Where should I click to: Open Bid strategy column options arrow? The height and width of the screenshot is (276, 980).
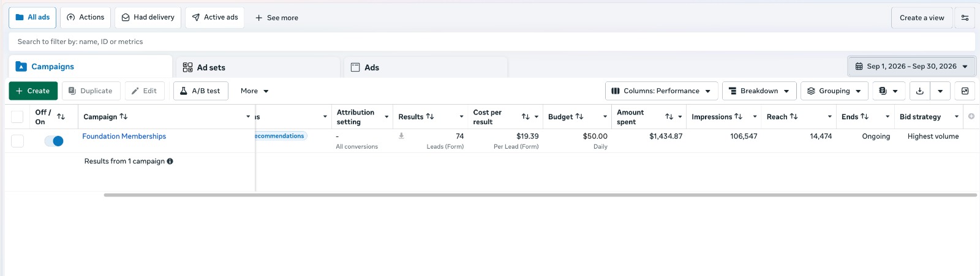957,116
